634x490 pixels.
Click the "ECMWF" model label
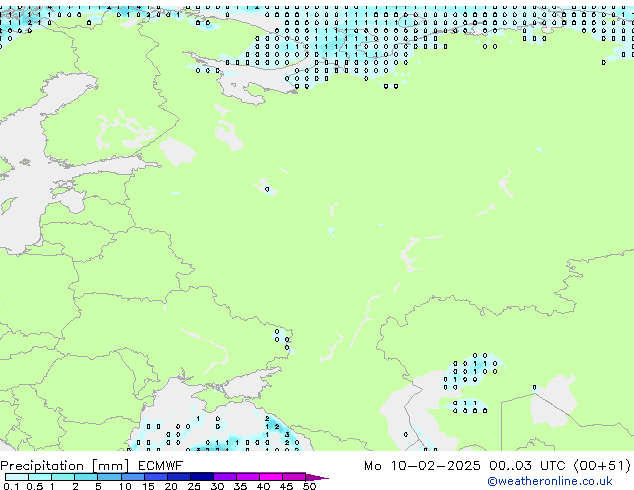[x=160, y=466]
